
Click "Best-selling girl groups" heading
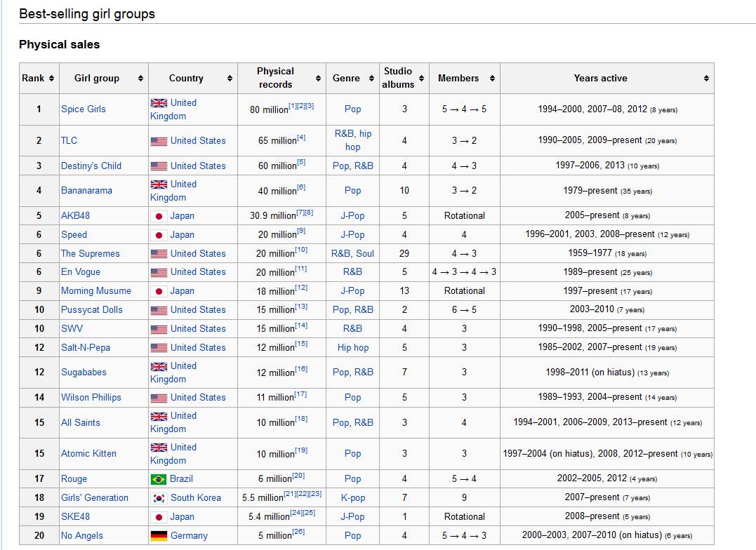(87, 13)
